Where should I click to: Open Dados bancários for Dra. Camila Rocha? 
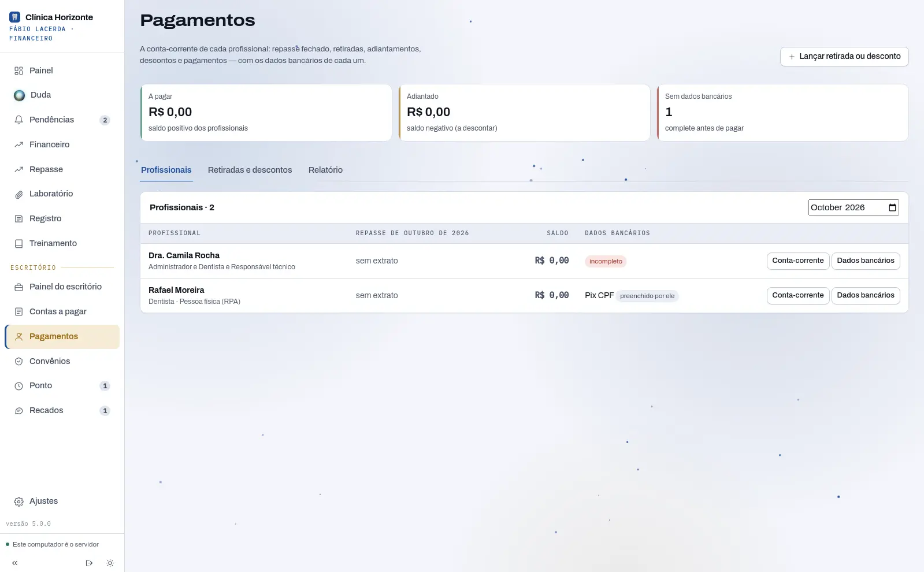coord(866,261)
